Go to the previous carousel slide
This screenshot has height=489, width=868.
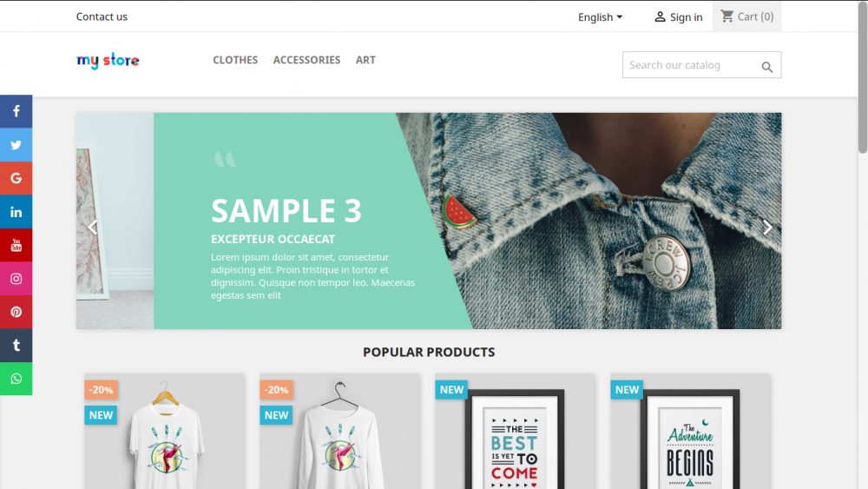click(93, 227)
